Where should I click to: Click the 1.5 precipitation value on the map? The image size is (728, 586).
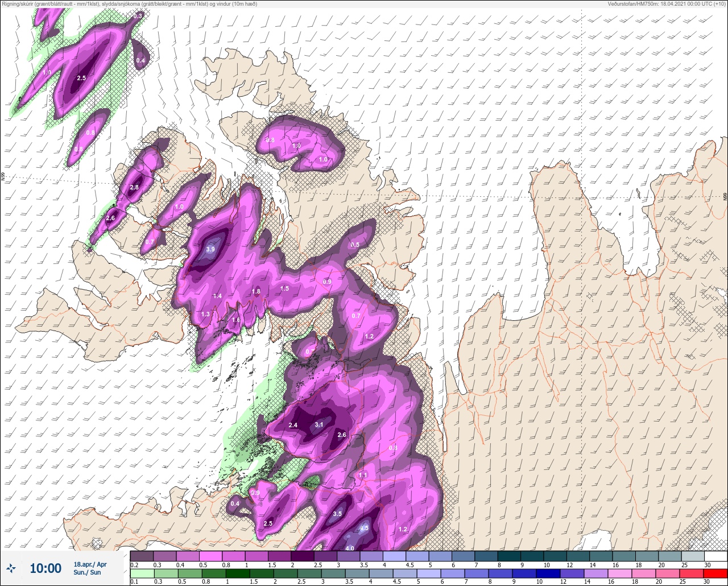(284, 288)
